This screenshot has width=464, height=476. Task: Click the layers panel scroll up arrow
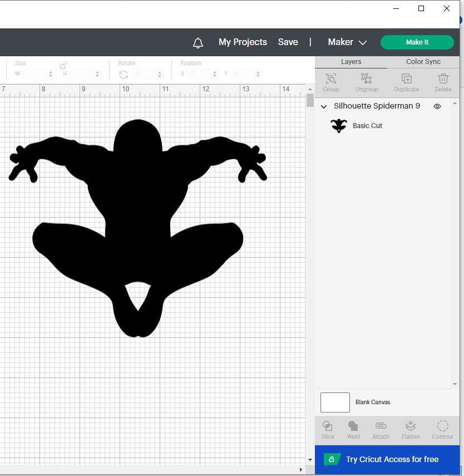pyautogui.click(x=455, y=104)
